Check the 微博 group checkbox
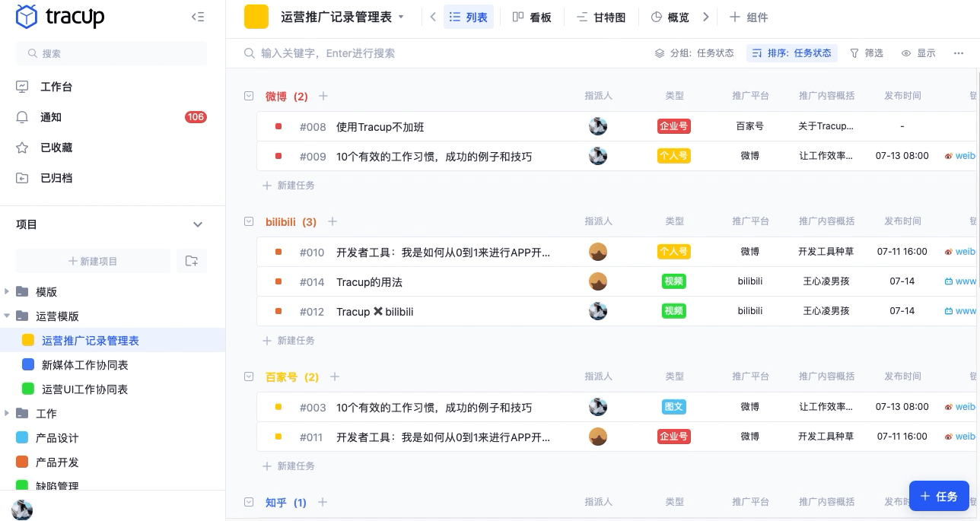Viewport: 980px width, 521px height. (x=249, y=96)
